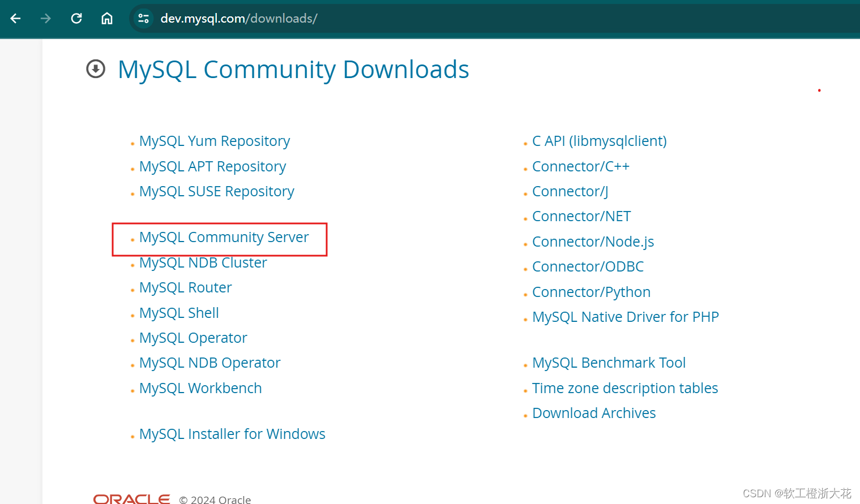Open MySQL SUSE Repository
This screenshot has width=860, height=504.
(216, 191)
